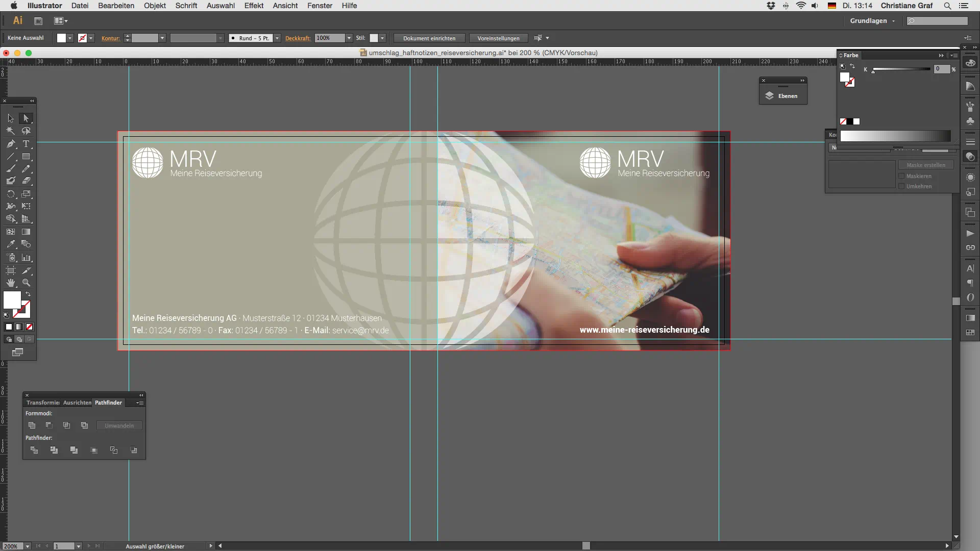Select the Magic Wand tool

coord(11,131)
